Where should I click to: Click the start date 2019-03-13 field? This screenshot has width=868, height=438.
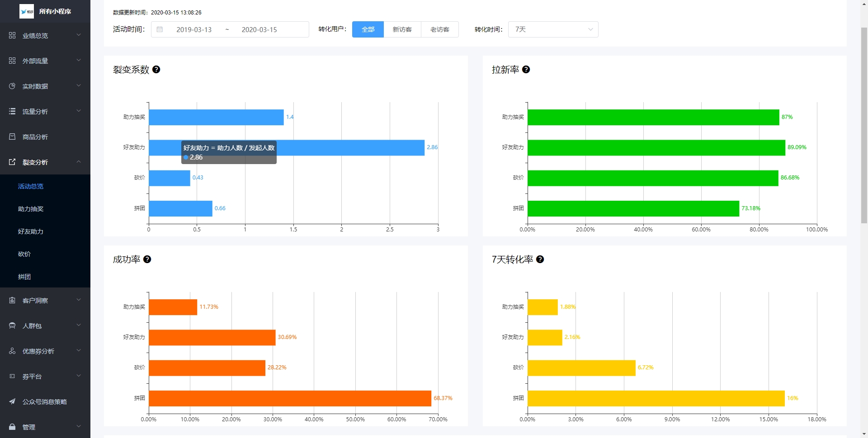coord(194,29)
